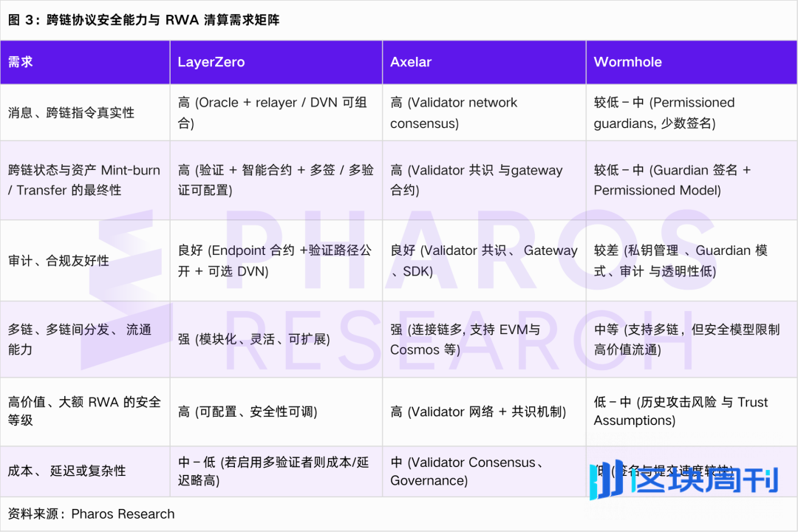Click the 资料来源：Pharos Research source line
The width and height of the screenshot is (798, 532).
[90, 514]
